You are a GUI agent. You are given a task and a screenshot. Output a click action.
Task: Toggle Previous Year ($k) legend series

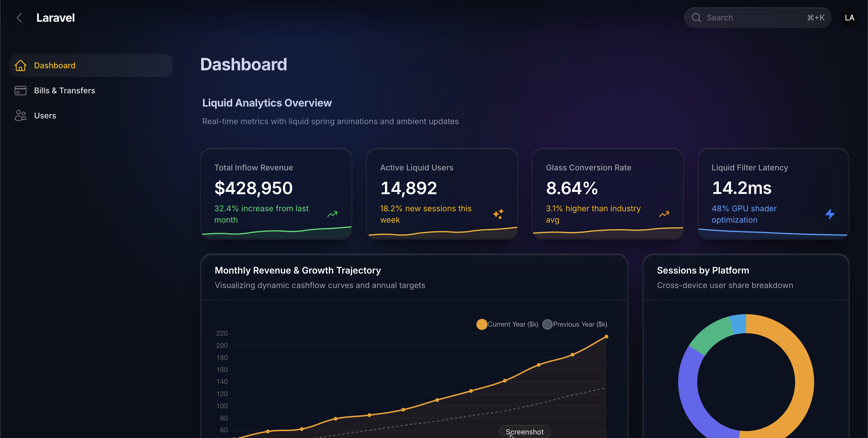coord(575,324)
